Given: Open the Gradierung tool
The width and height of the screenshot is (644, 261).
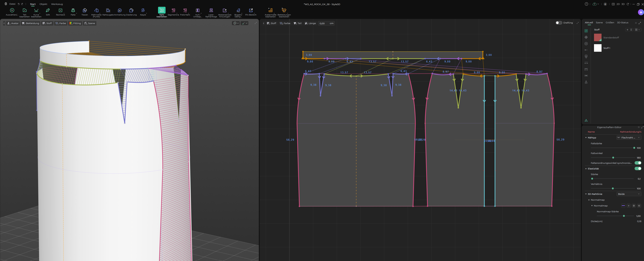Looking at the screenshot, I should coord(131,11).
